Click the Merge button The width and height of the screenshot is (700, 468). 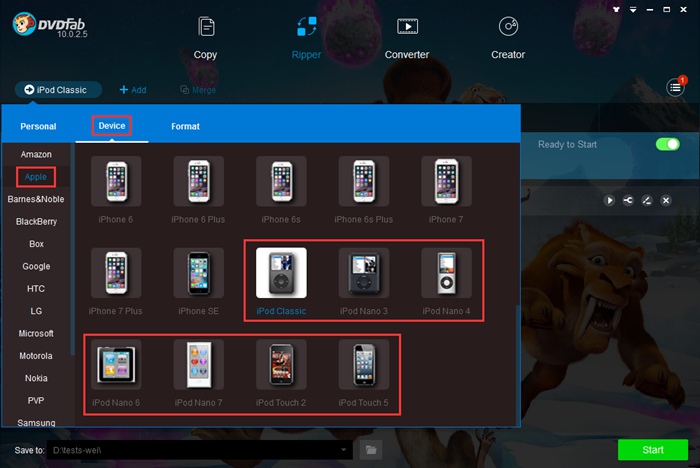pos(198,90)
